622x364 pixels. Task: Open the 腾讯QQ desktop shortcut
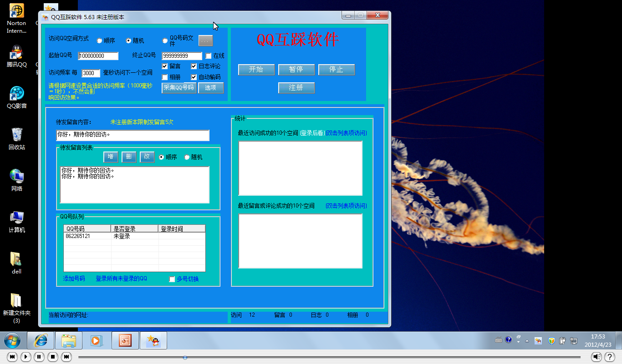click(x=17, y=56)
